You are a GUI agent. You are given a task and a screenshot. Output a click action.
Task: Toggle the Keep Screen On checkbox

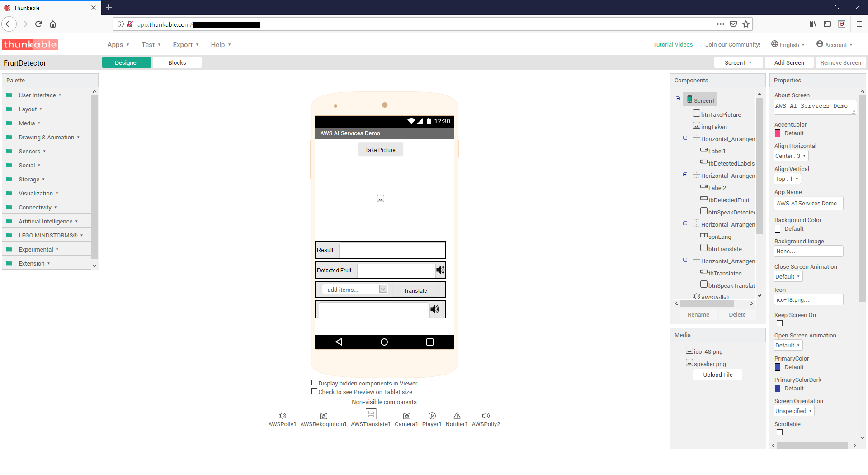pos(780,323)
